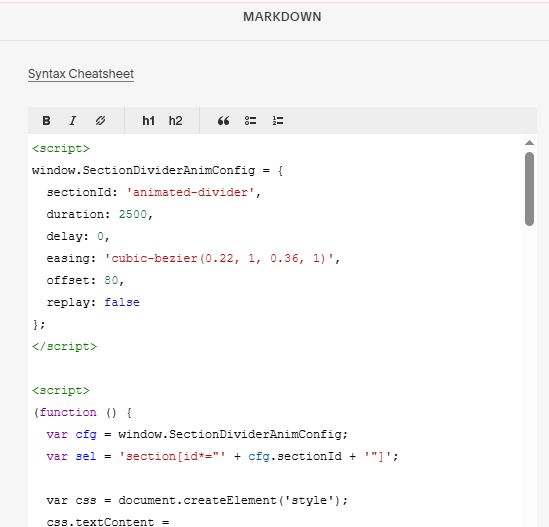The width and height of the screenshot is (549, 527).
Task: Click the replay: false value
Action: click(x=122, y=302)
